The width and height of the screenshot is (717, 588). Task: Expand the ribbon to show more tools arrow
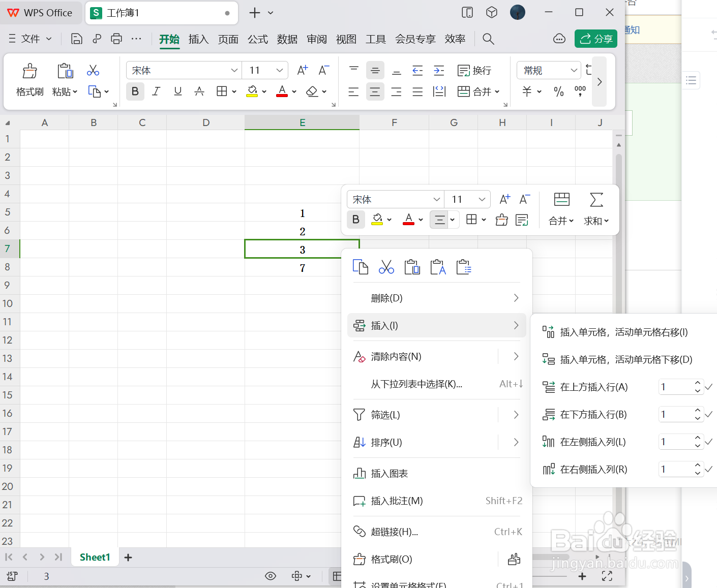click(x=600, y=81)
